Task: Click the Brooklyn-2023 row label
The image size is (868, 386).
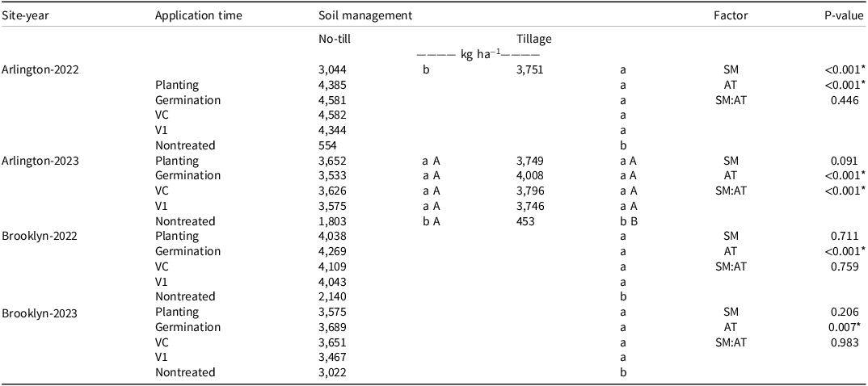Action: (38, 312)
